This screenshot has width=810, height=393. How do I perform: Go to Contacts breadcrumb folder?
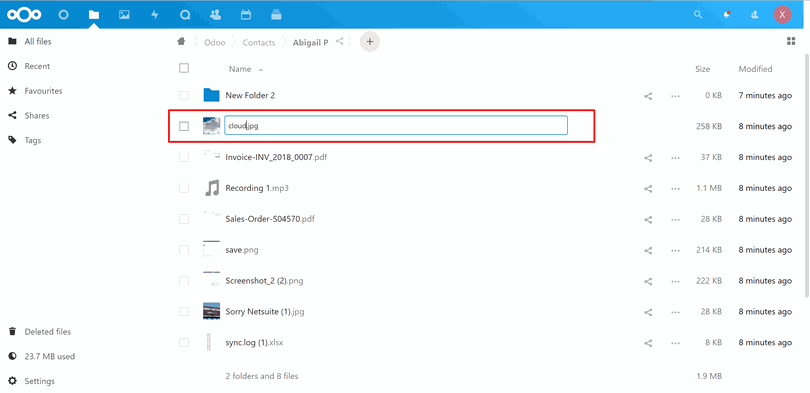coord(259,42)
